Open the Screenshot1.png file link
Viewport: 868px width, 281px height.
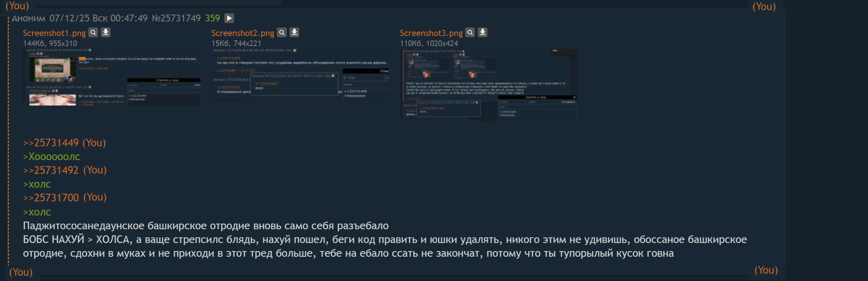(54, 33)
